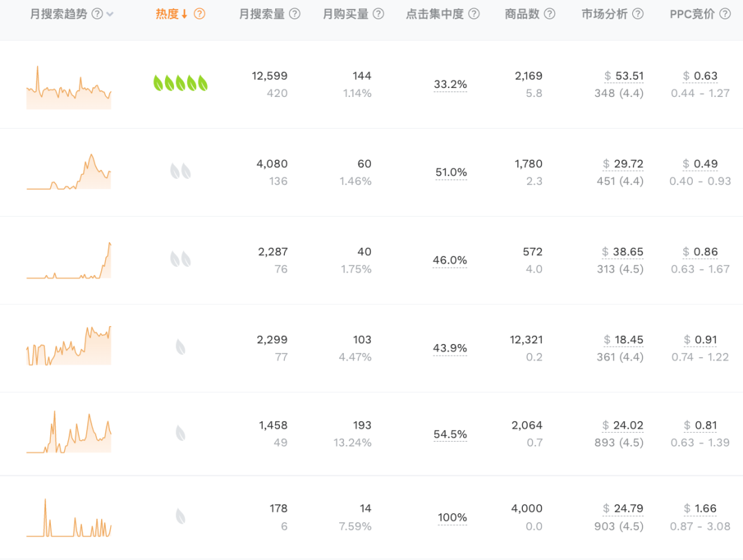743x560 pixels.
Task: Open the 33.2% click concentration link
Action: (451, 84)
